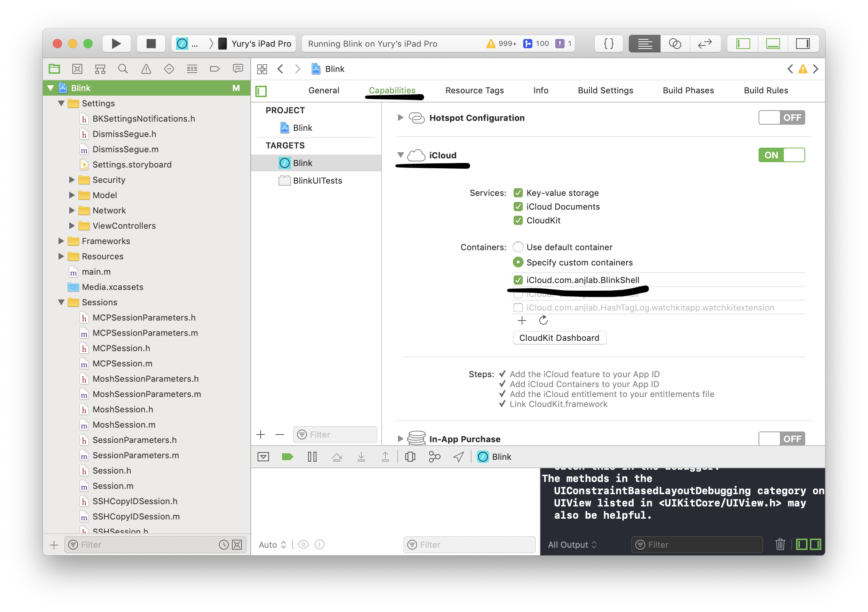Viewport: 868px width, 612px height.
Task: Collapse the Blink project root
Action: [x=51, y=88]
